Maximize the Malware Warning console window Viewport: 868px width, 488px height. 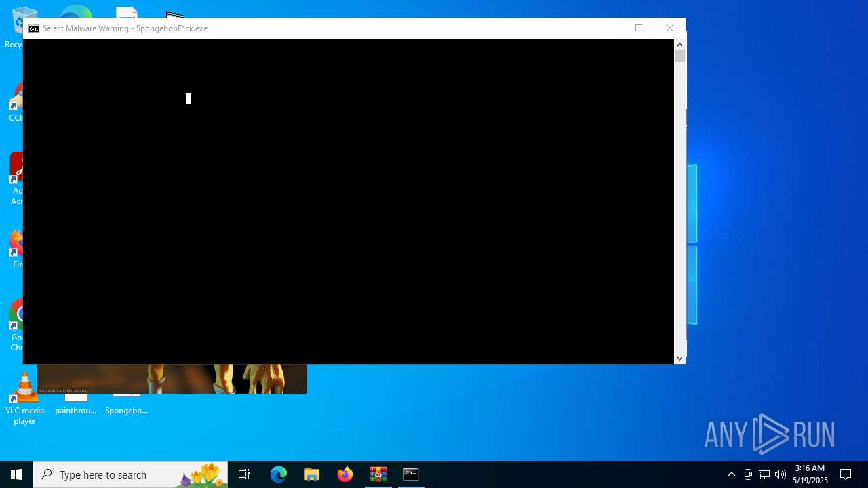point(639,28)
